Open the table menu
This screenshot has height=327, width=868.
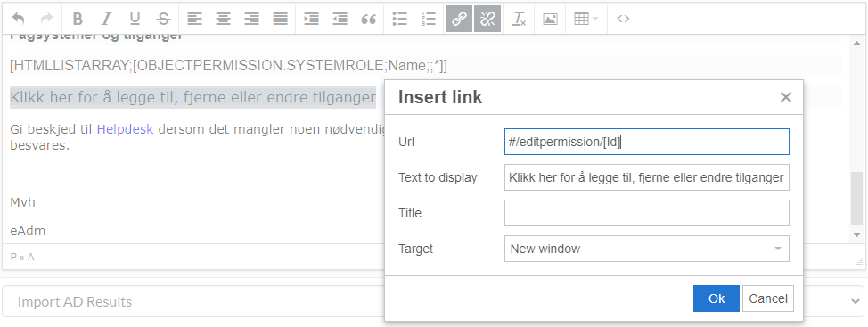[586, 19]
